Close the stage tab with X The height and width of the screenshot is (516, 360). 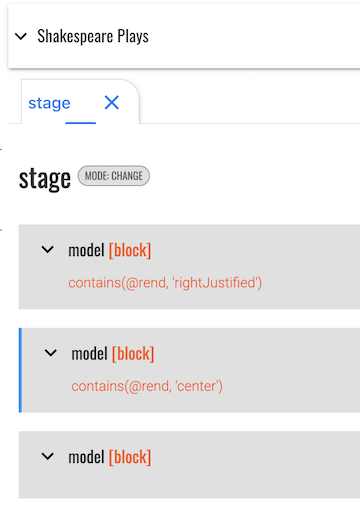coord(112,102)
